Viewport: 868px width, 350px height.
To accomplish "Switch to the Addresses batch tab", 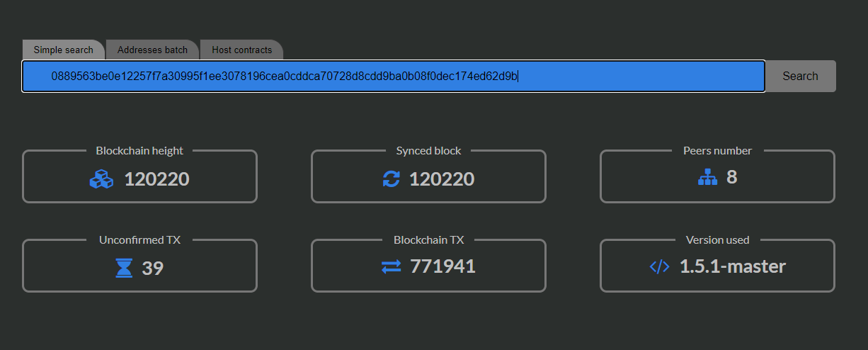I will coord(152,50).
